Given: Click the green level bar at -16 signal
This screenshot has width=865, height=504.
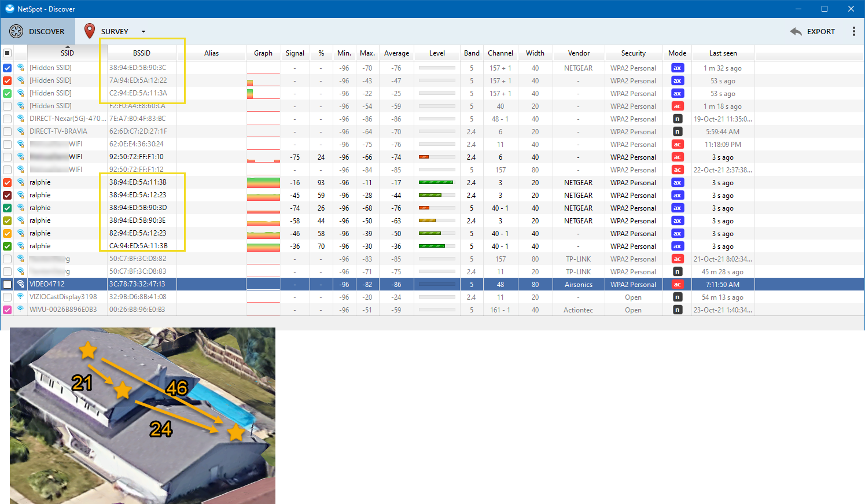Looking at the screenshot, I should tap(437, 183).
